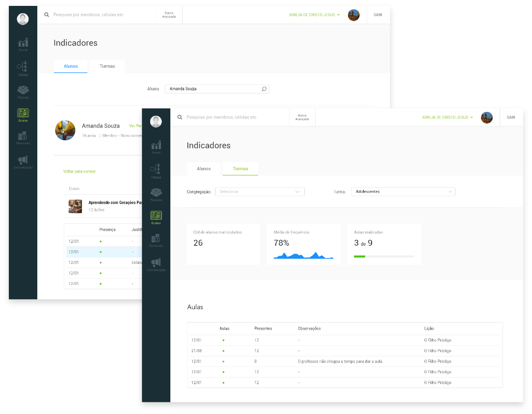
Task: Open Turma Adolescentes dropdown
Action: 403,192
